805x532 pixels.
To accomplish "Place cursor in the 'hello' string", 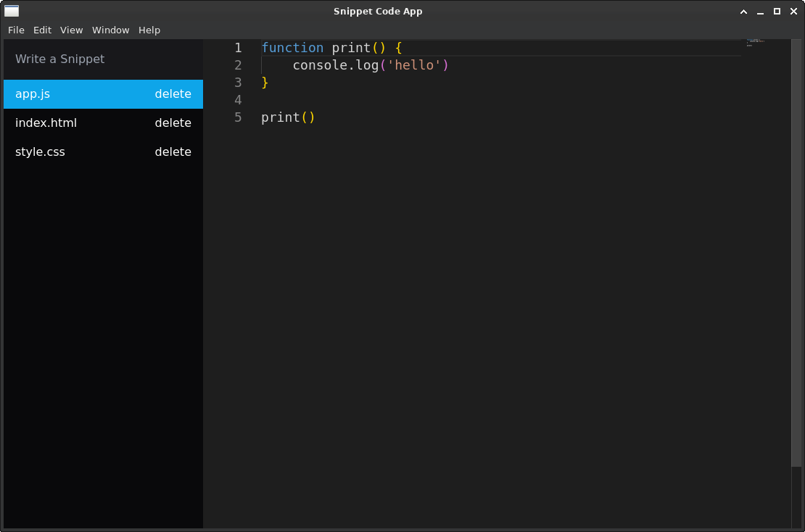I will tap(414, 65).
